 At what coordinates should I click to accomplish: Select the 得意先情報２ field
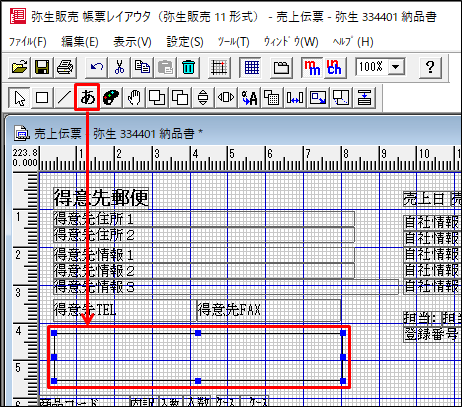(x=204, y=271)
